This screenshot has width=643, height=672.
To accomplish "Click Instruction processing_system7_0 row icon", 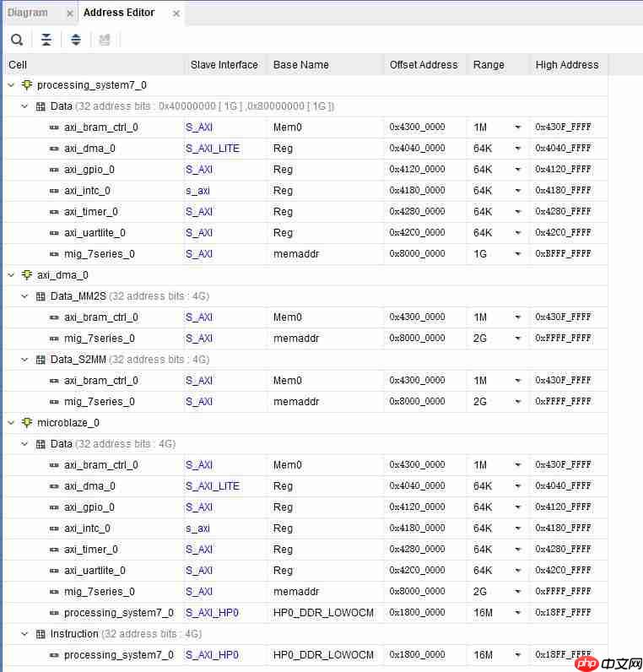I will [54, 656].
